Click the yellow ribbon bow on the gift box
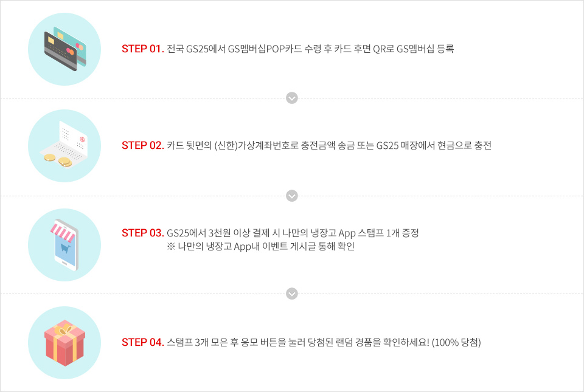This screenshot has height=392, width=584. (64, 331)
